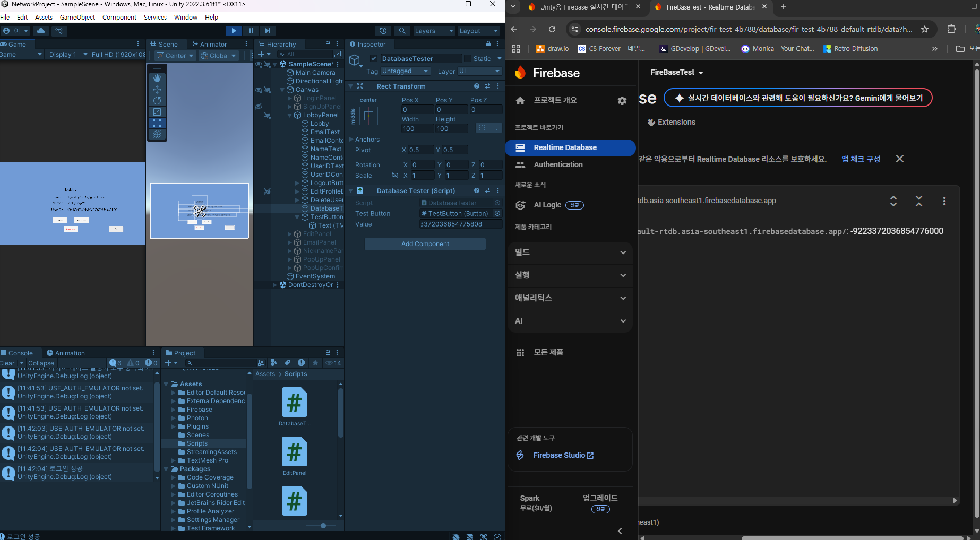Open the Window menu in Unity
This screenshot has width=980, height=540.
click(x=186, y=18)
